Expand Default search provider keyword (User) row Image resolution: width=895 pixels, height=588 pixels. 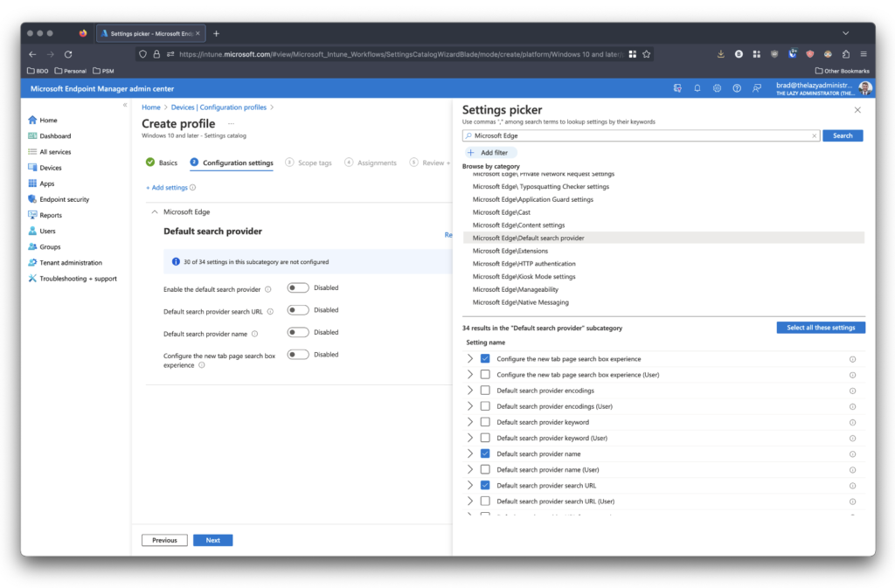(x=469, y=438)
